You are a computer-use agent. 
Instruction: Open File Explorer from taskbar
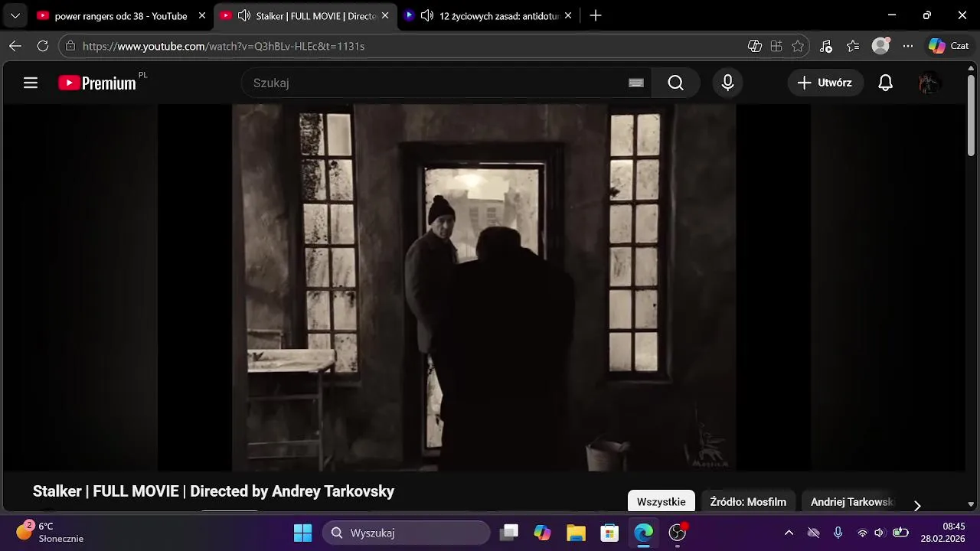(576, 533)
